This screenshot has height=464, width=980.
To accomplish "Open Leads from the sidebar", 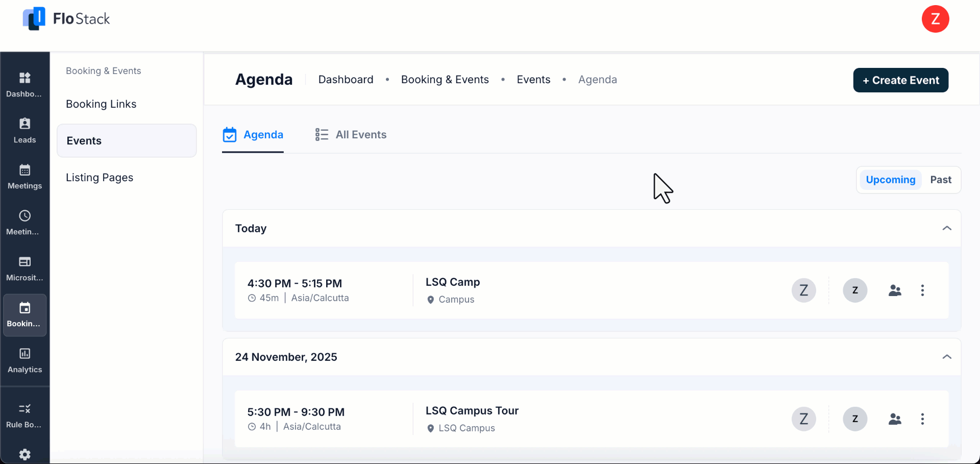I will [x=24, y=130].
